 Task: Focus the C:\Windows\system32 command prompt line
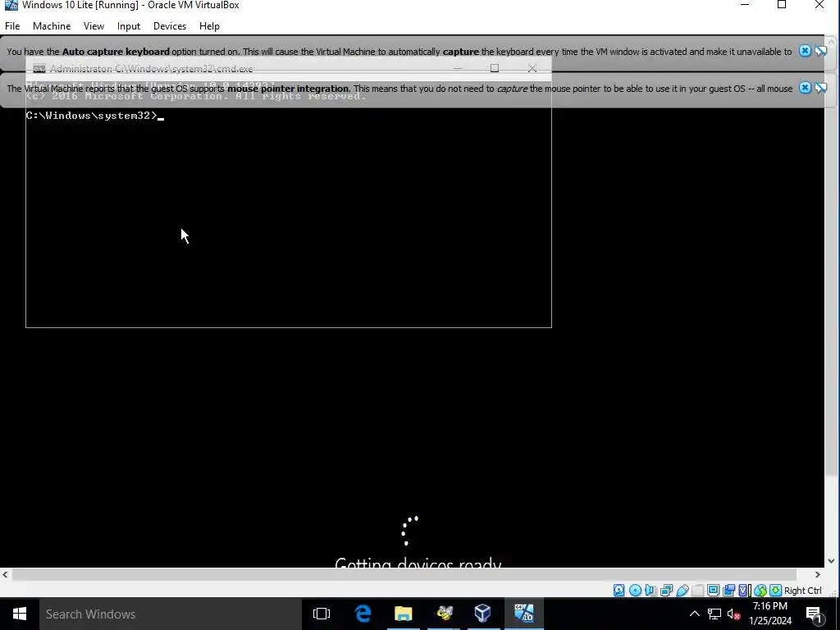95,115
